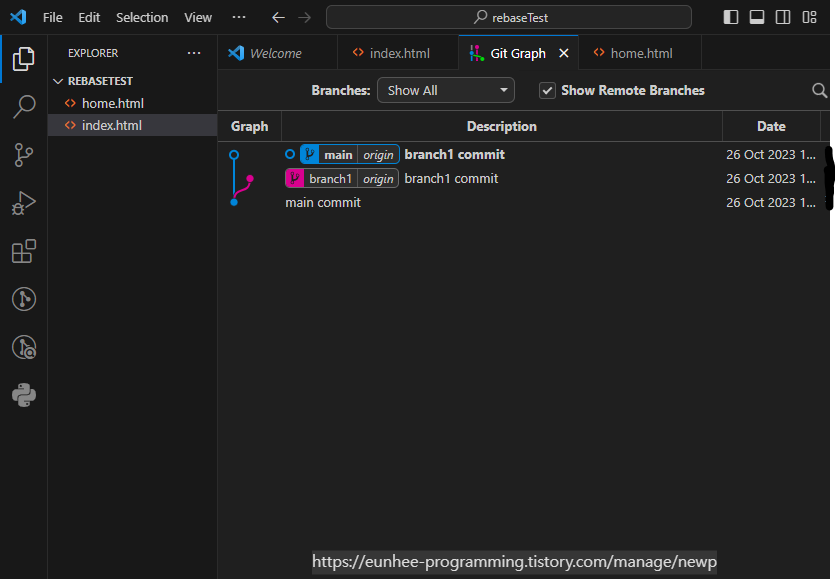Image resolution: width=835 pixels, height=579 pixels.
Task: Open the Run and Debug view
Action: click(23, 203)
